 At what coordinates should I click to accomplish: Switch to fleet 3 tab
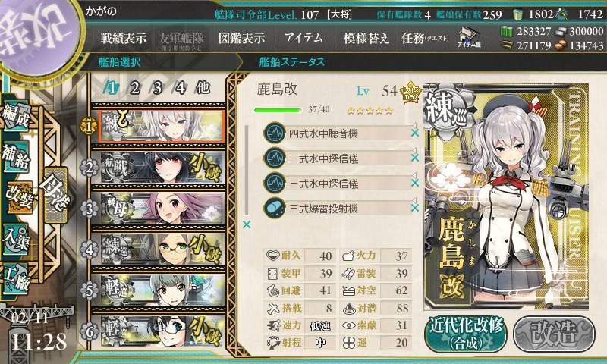click(x=157, y=88)
